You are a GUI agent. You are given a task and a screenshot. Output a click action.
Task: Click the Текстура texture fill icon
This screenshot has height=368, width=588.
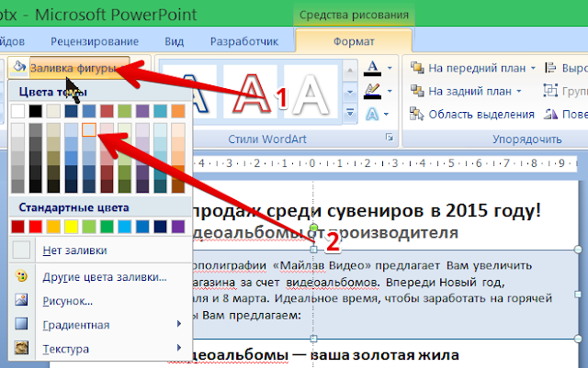pyautogui.click(x=21, y=348)
